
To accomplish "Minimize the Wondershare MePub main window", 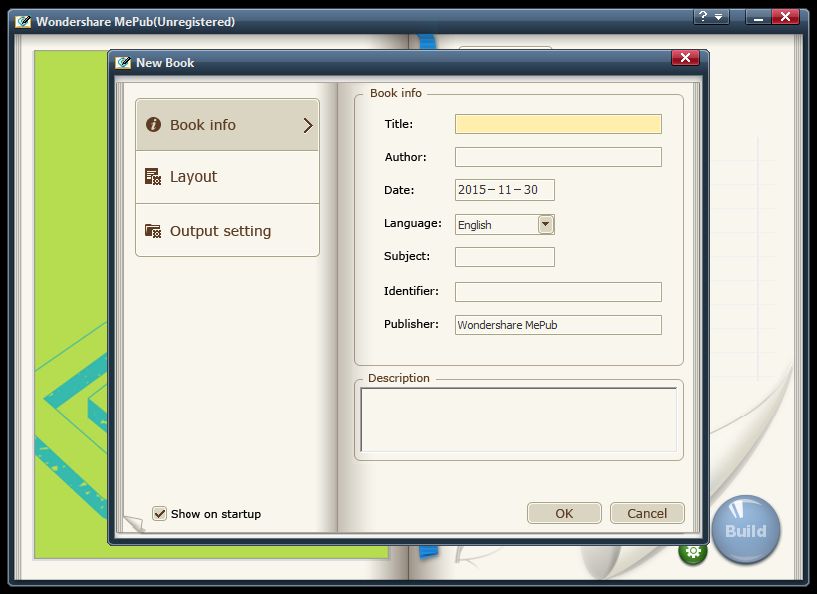I will click(x=759, y=17).
